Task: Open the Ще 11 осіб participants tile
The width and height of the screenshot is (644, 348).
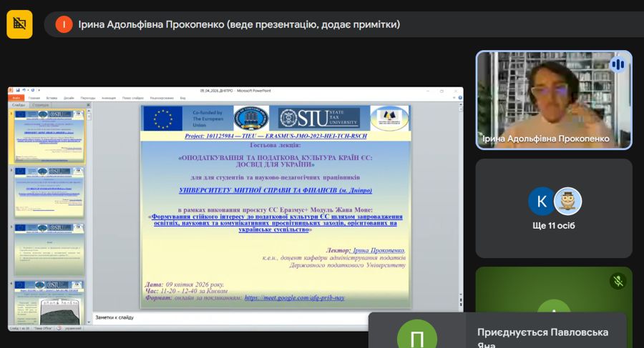Action: point(554,208)
